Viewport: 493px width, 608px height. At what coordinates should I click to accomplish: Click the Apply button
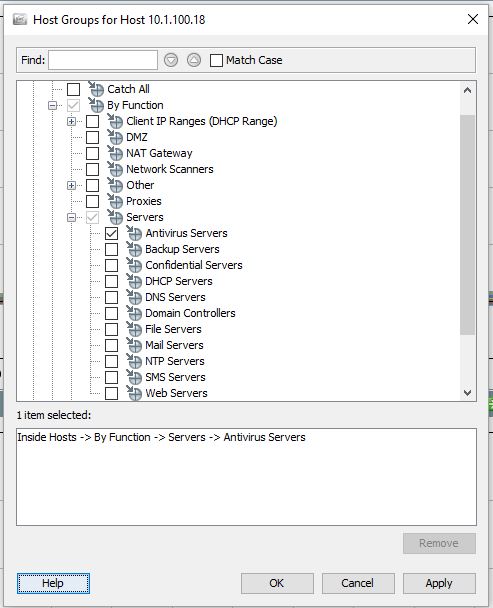[439, 583]
